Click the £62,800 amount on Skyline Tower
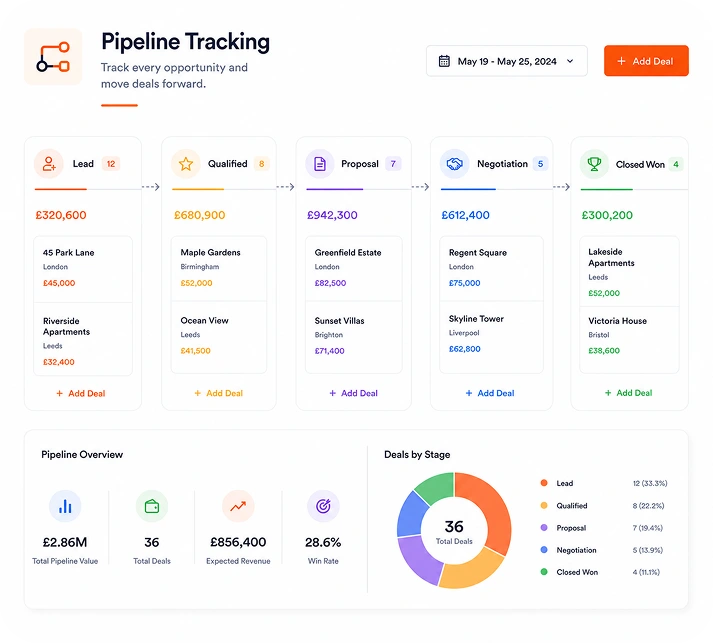The width and height of the screenshot is (713, 643). (465, 349)
